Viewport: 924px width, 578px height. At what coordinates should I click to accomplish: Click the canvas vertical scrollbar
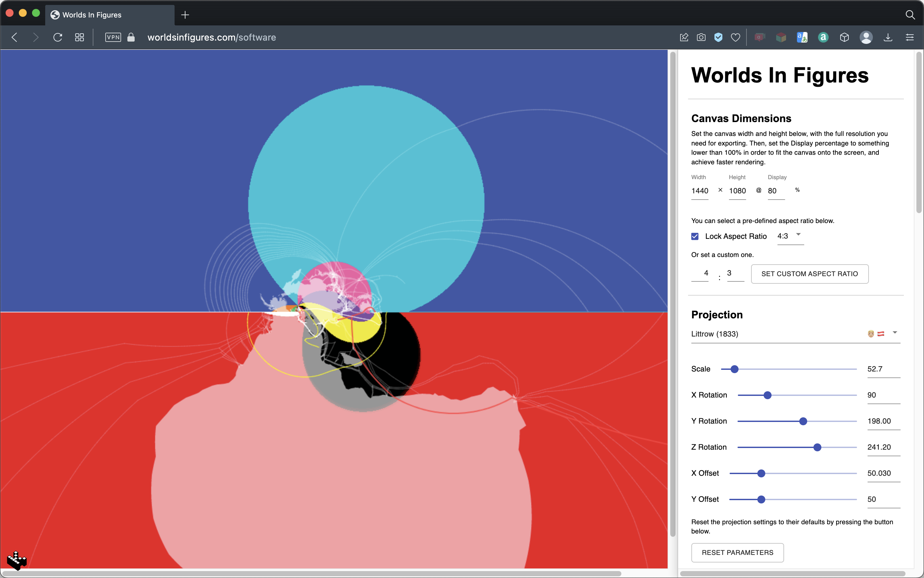pos(673,294)
